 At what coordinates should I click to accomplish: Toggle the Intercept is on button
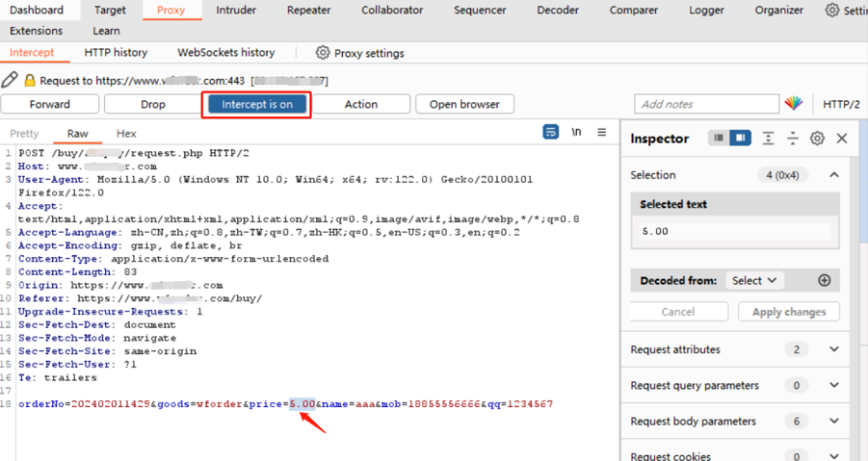[256, 104]
